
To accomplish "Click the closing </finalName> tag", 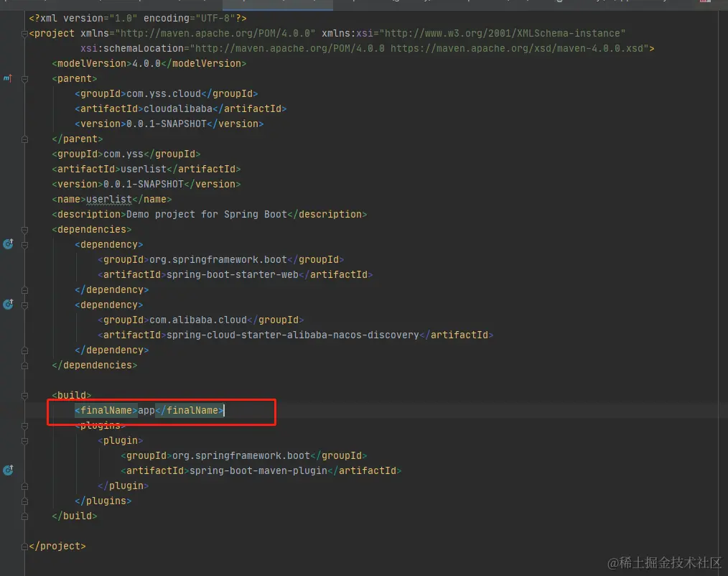I will coord(190,410).
